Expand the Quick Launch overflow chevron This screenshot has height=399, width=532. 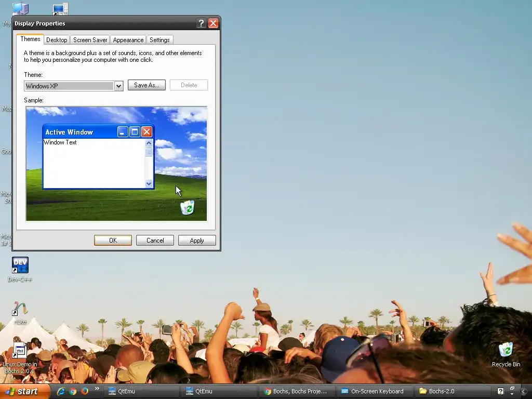pyautogui.click(x=97, y=389)
